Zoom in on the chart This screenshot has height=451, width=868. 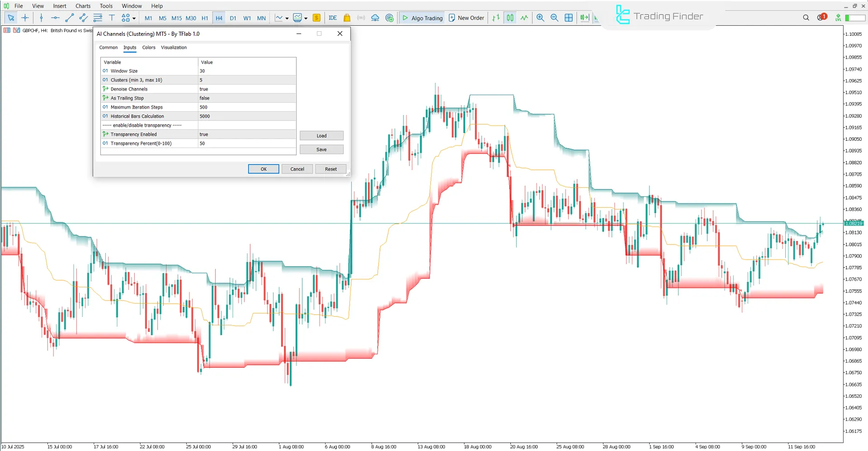[x=540, y=18]
